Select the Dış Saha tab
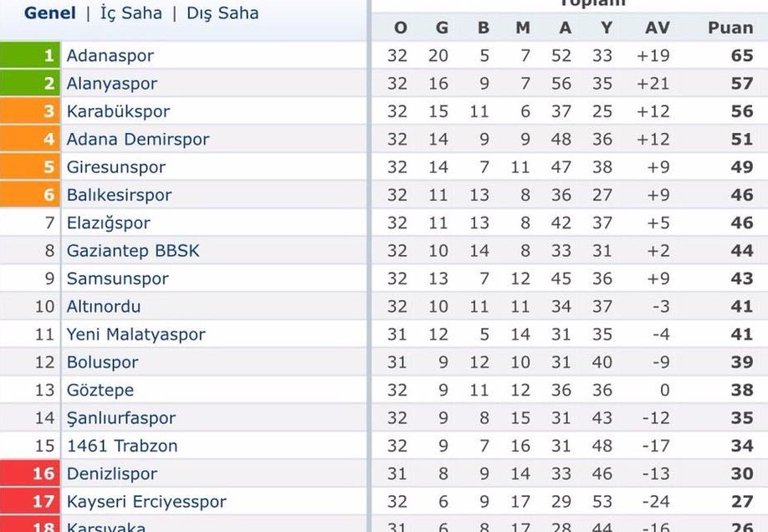 tap(223, 13)
